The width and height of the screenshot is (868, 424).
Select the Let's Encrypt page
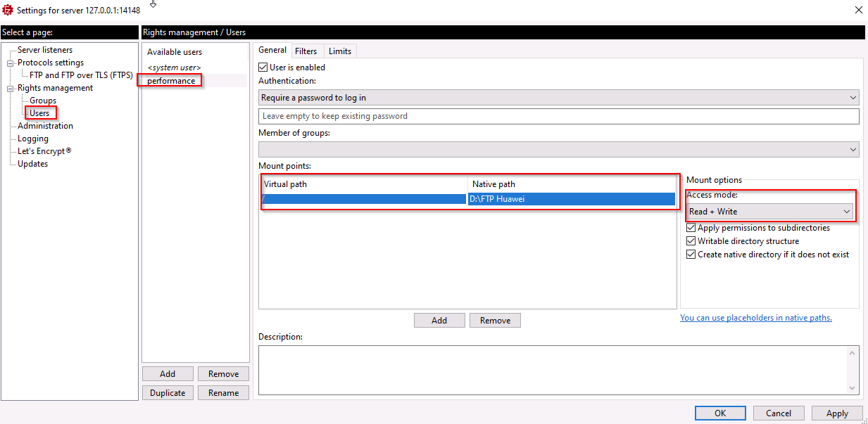click(43, 150)
